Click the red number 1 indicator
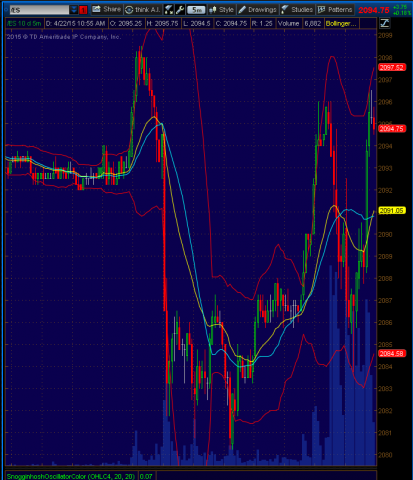 point(83,10)
